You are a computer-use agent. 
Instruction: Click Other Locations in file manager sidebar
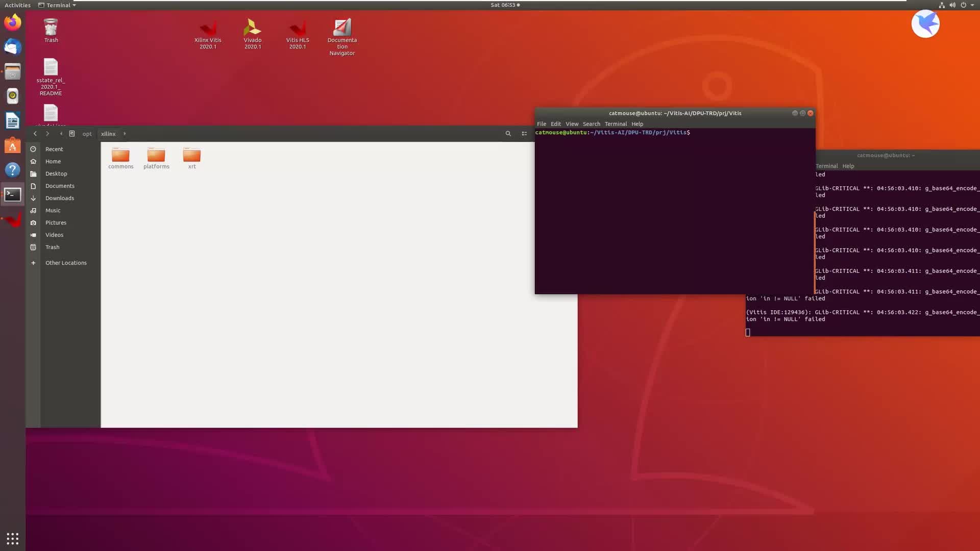click(65, 262)
